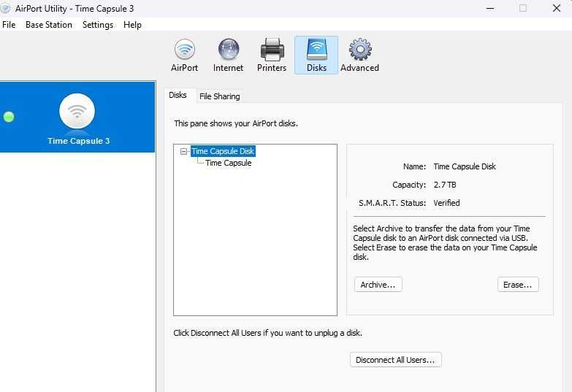Image resolution: width=572 pixels, height=392 pixels.
Task: Open the AirPort settings pane icon
Action: [185, 55]
